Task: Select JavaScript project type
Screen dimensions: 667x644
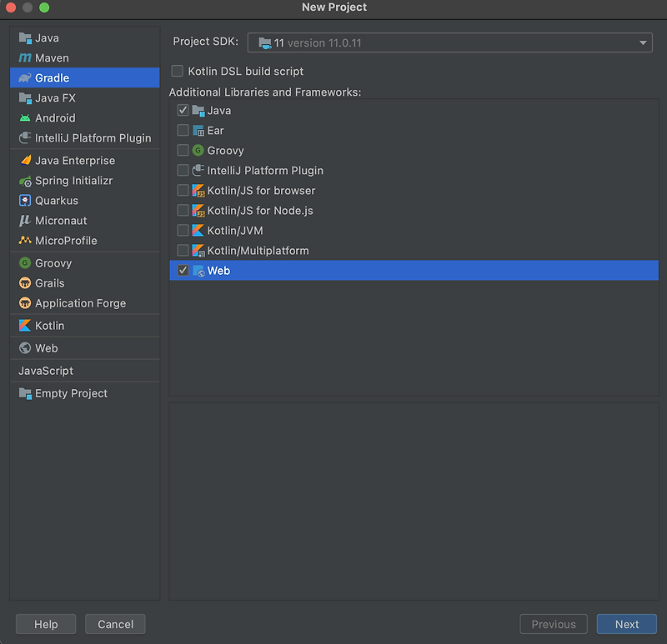Action: [x=46, y=371]
